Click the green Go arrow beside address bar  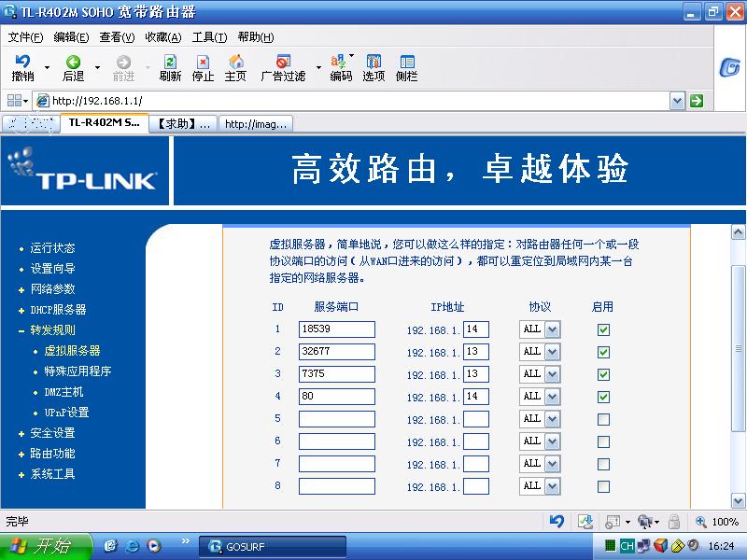pos(697,101)
